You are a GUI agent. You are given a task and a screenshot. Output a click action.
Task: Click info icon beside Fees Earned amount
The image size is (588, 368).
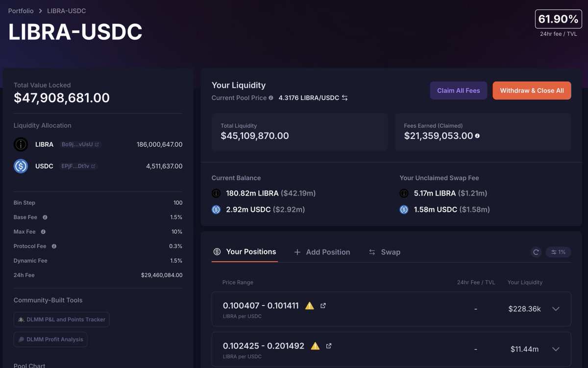477,136
